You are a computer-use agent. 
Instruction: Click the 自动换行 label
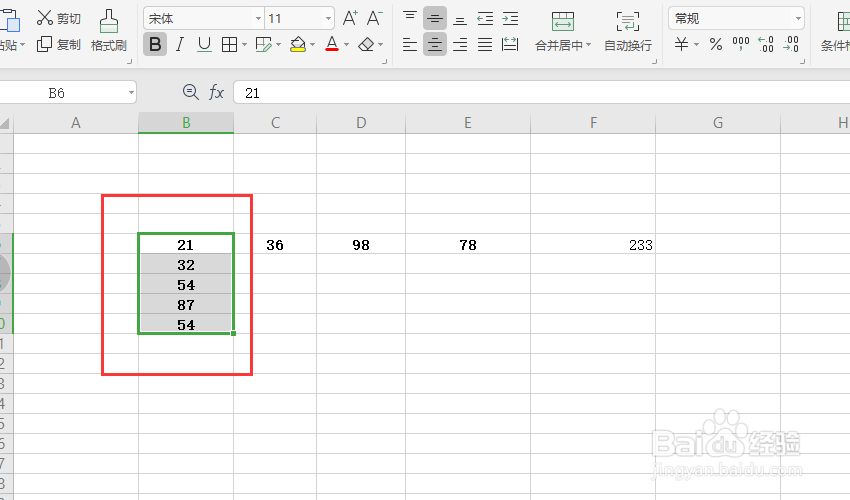tap(628, 46)
